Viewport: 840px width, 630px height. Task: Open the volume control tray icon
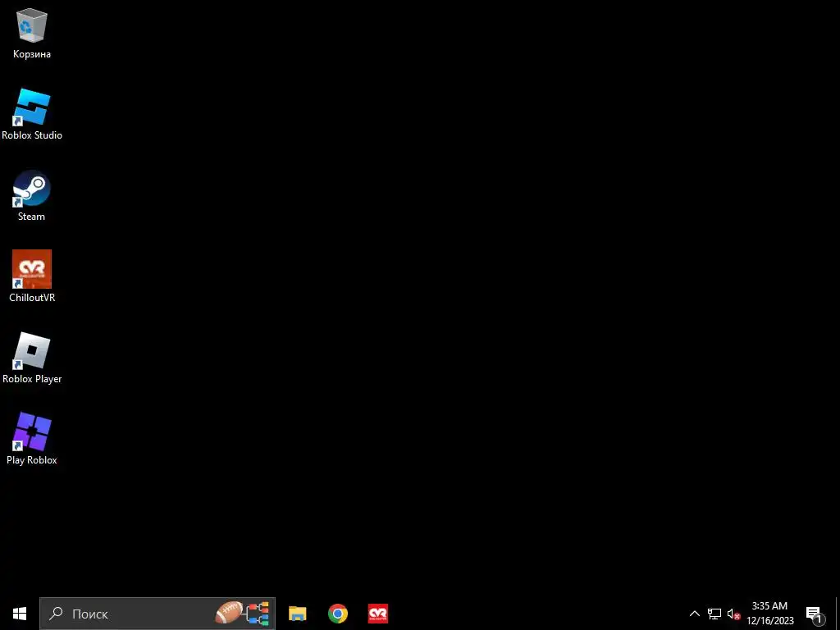[733, 614]
